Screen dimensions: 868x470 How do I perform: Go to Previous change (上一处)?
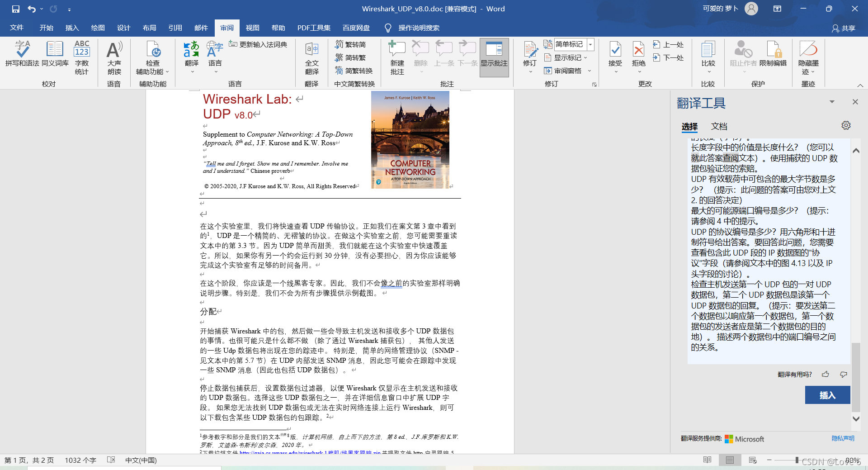[x=669, y=44]
